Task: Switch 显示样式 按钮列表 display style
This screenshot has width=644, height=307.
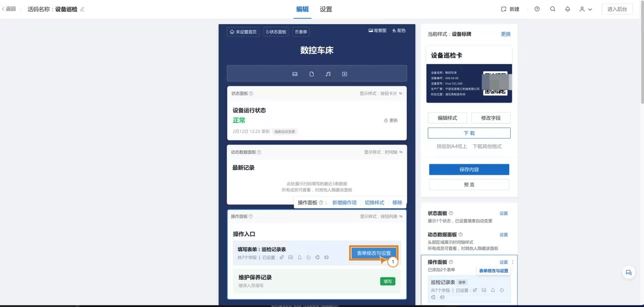Action: (x=381, y=216)
